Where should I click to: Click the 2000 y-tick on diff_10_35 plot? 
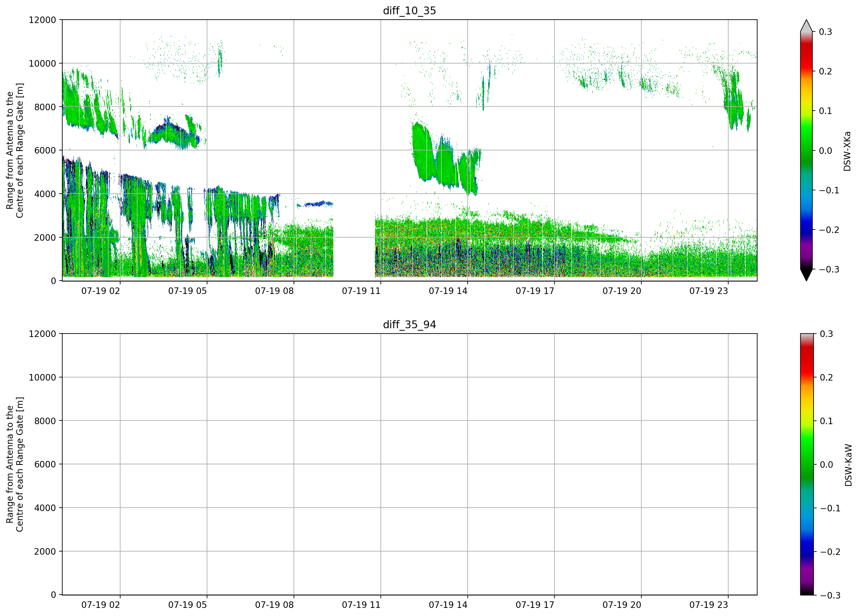[45, 238]
